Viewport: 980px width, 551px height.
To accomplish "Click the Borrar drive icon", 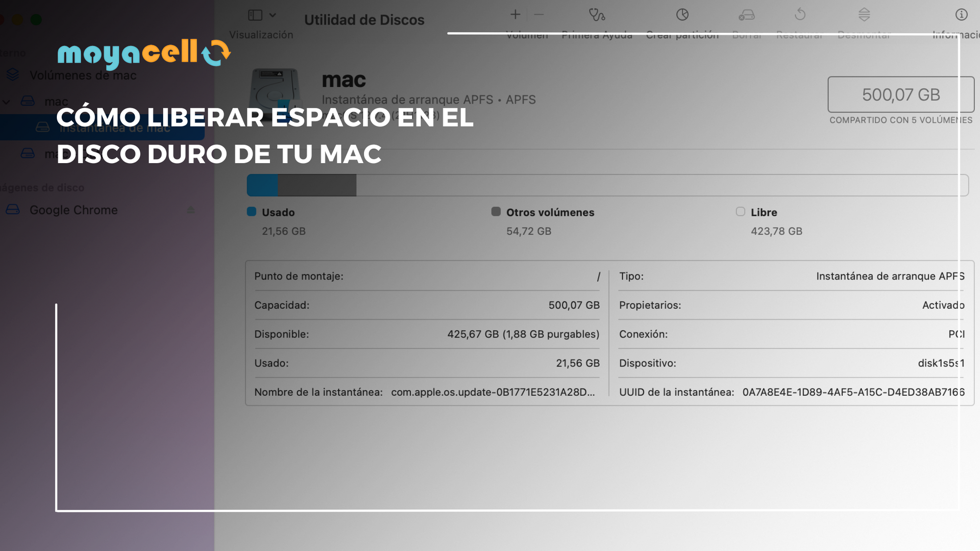I will [747, 15].
